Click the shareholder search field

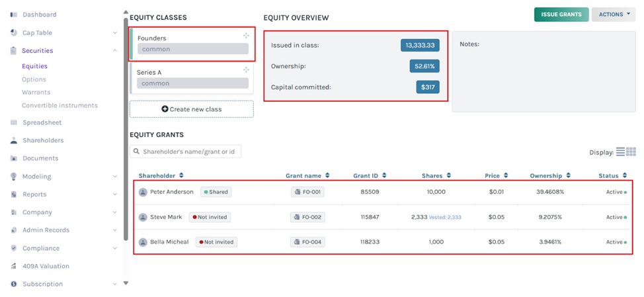185,151
